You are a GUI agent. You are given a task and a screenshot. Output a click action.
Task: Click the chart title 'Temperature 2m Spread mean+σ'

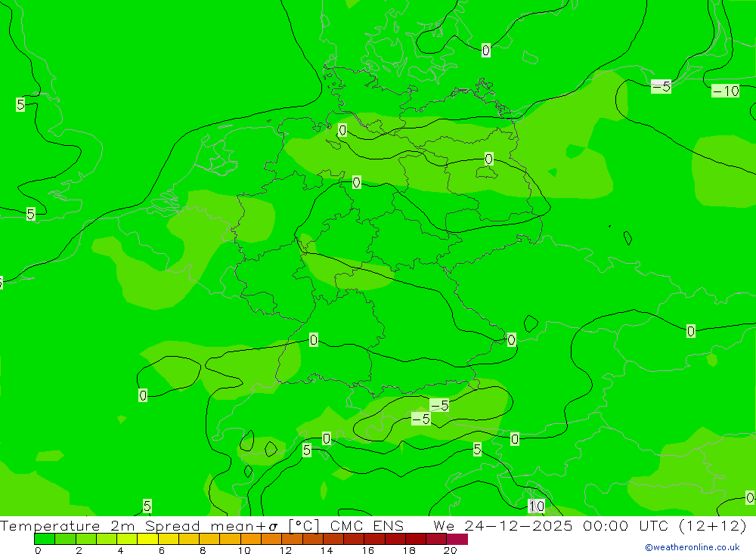tap(139, 525)
